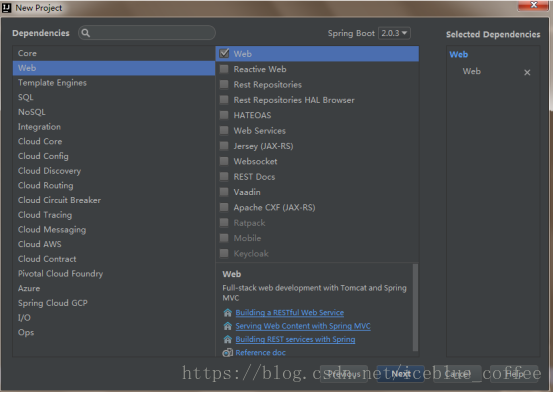
Task: Open the Spring Boot version dropdown
Action: [x=394, y=33]
